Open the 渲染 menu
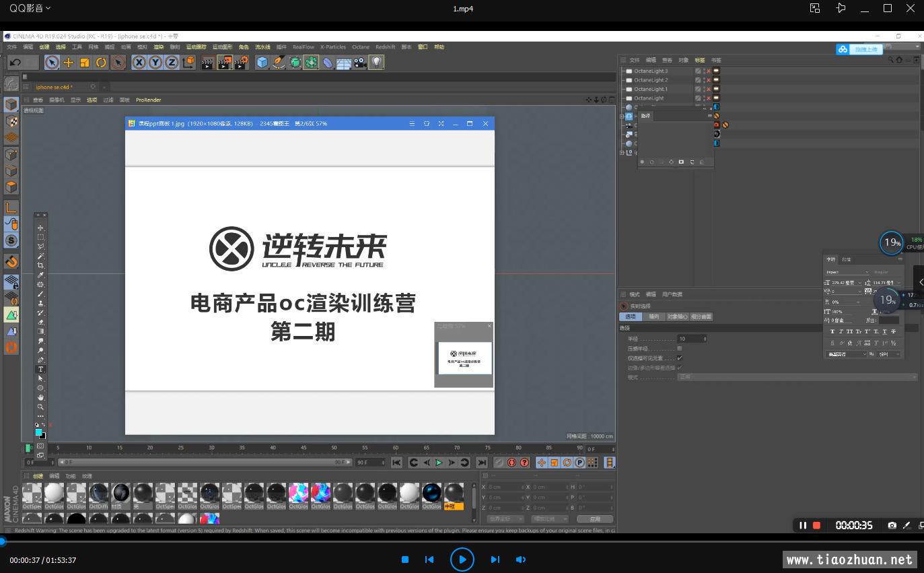This screenshot has height=573, width=924. 158,47
